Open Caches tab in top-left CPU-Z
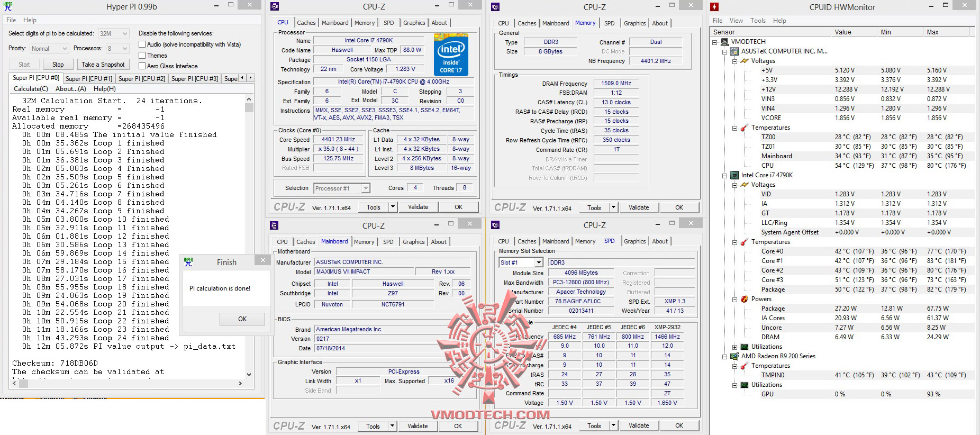The image size is (980, 435). pos(306,23)
